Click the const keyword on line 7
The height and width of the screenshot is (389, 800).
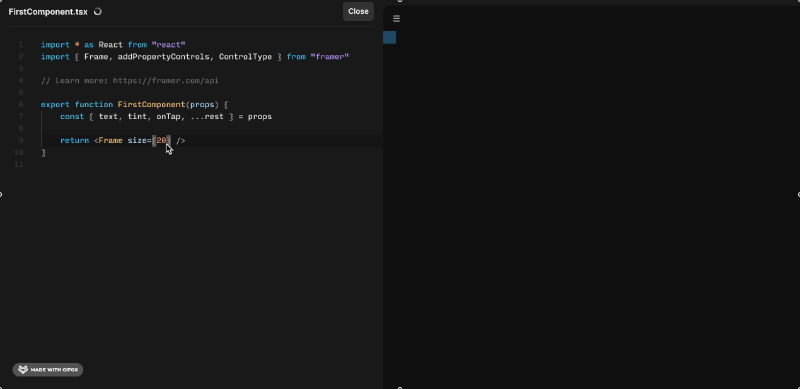click(x=72, y=116)
